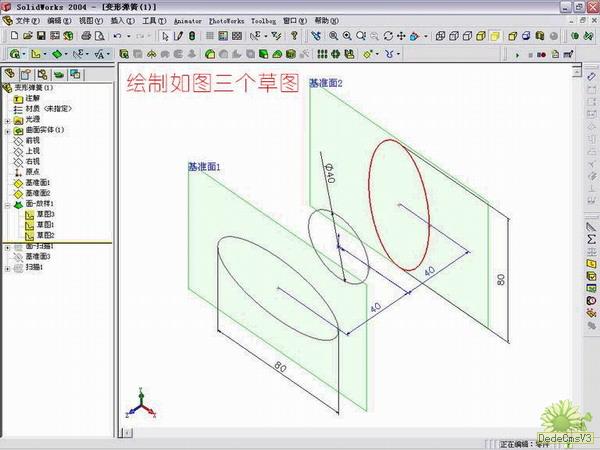Select 草图3 in the feature tree
Screen dimensions: 600x450
(x=45, y=214)
